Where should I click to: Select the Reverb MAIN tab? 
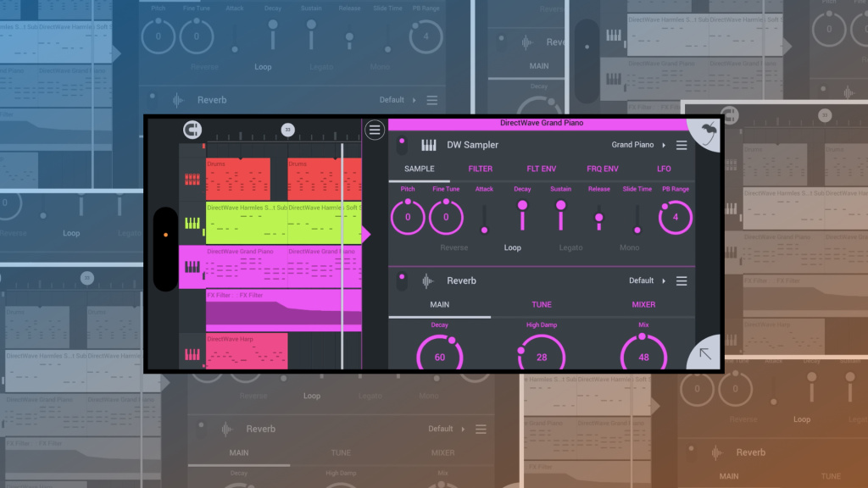pyautogui.click(x=440, y=305)
